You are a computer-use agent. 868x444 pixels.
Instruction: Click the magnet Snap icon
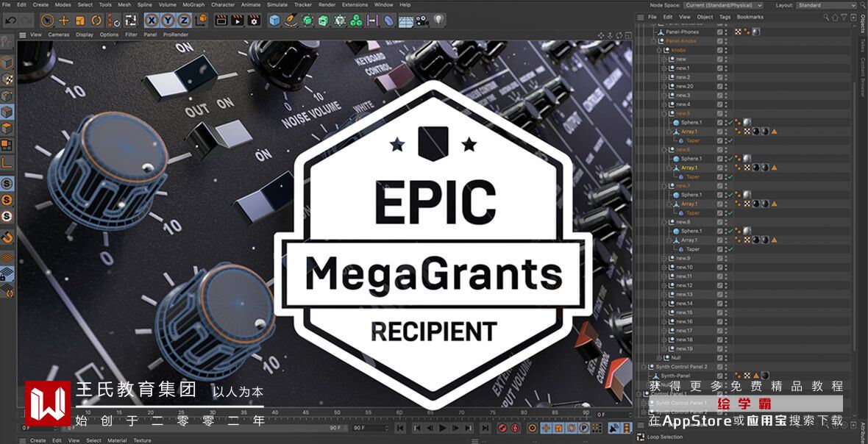(7, 237)
